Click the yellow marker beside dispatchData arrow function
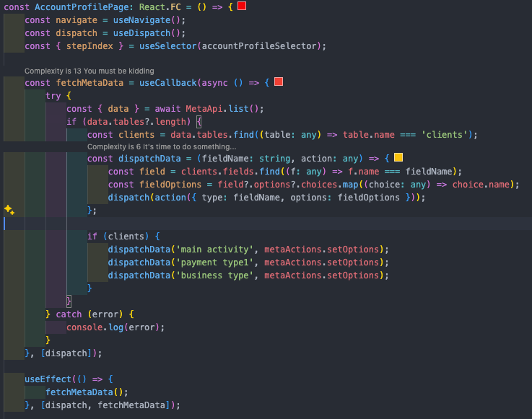The height and width of the screenshot is (419, 532). point(398,157)
